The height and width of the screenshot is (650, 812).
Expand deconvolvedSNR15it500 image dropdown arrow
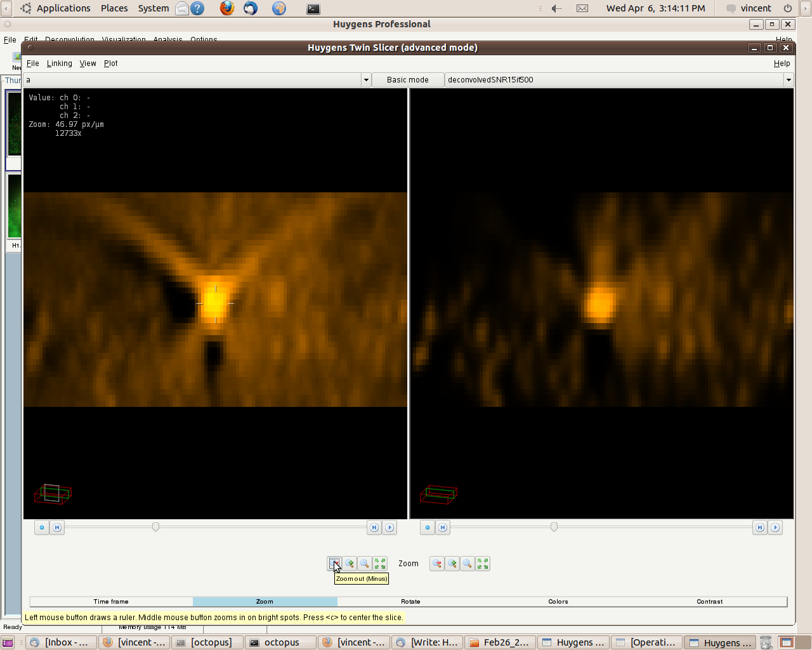[x=789, y=80]
